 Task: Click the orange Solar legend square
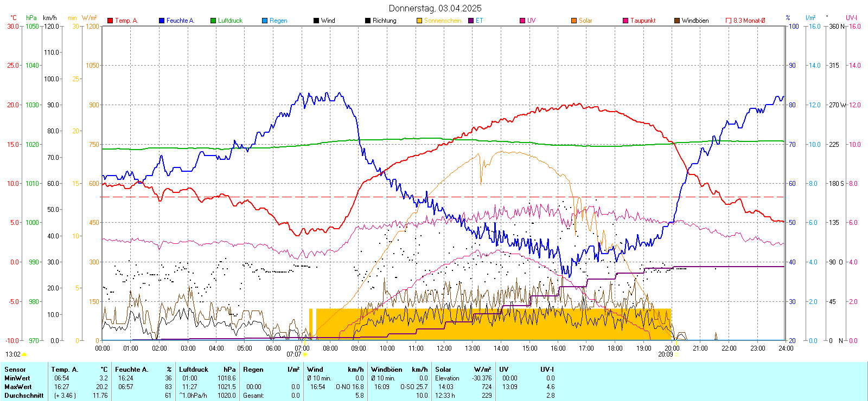(574, 21)
